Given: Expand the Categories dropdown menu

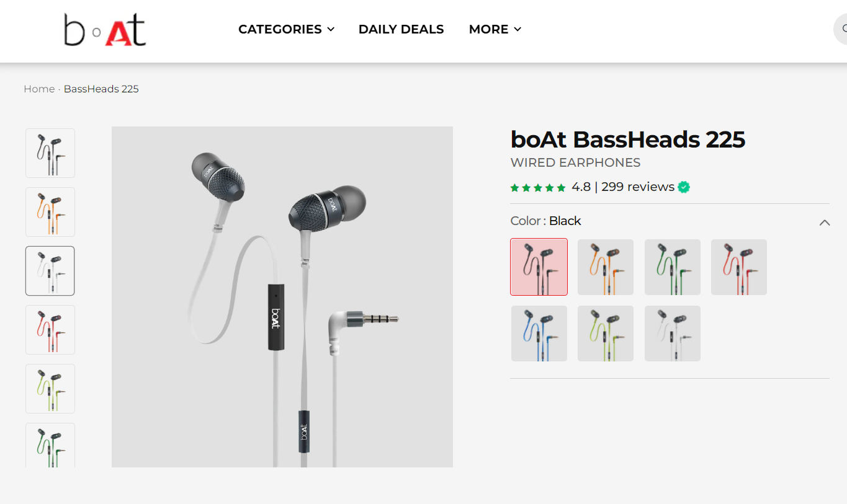Looking at the screenshot, I should pyautogui.click(x=286, y=29).
